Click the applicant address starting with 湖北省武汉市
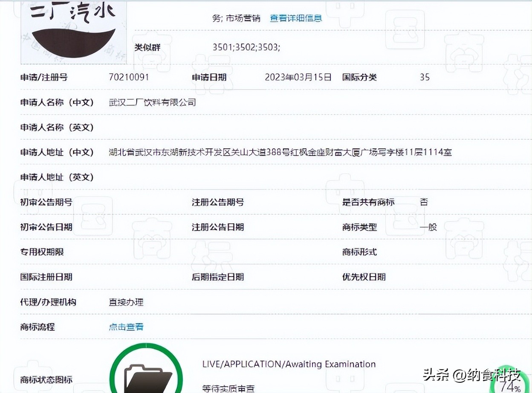The height and width of the screenshot is (393, 532). click(x=280, y=152)
